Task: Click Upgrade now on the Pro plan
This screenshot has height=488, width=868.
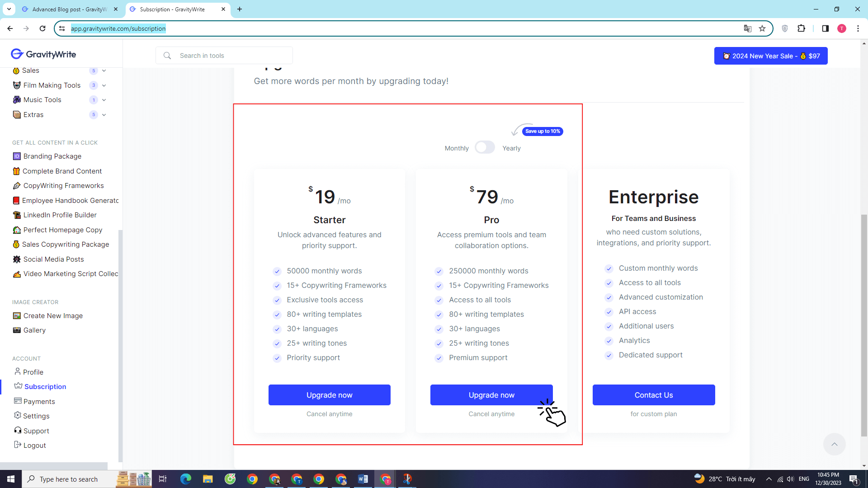Action: click(x=491, y=395)
